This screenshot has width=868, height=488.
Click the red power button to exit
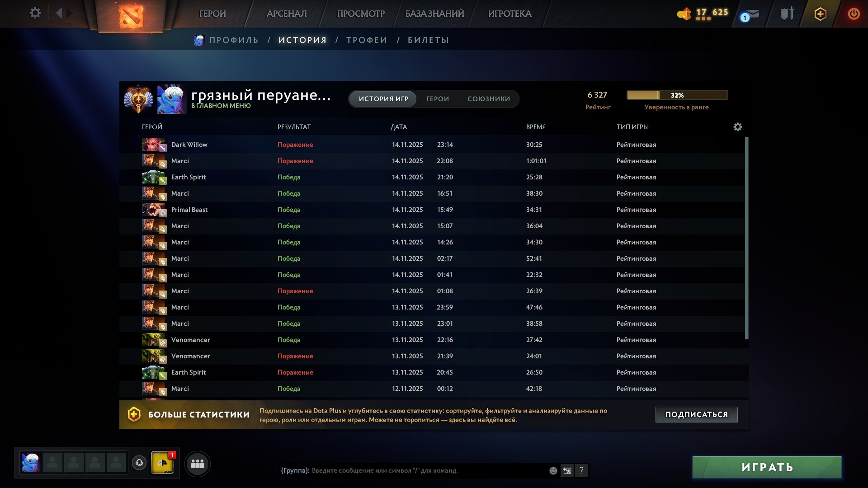point(854,14)
